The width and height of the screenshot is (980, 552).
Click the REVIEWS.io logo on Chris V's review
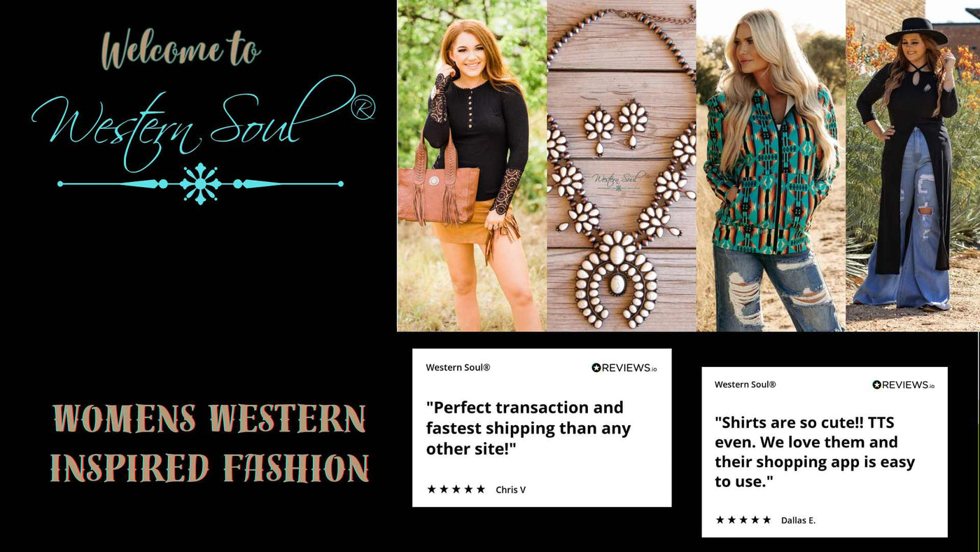624,368
